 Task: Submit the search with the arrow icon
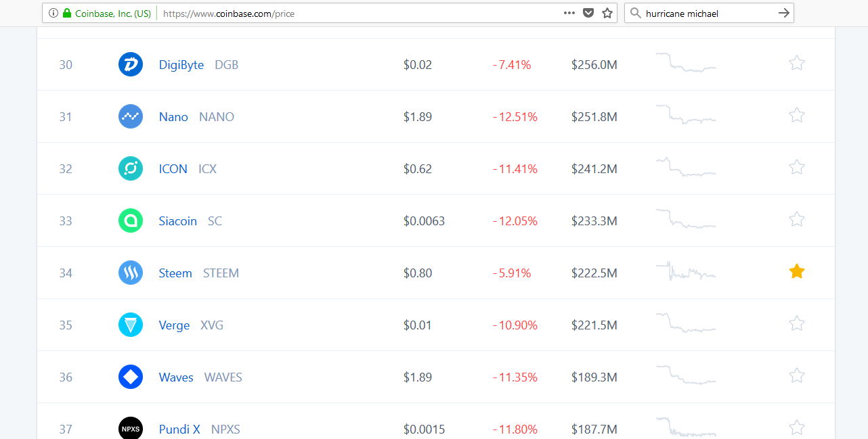pos(784,13)
